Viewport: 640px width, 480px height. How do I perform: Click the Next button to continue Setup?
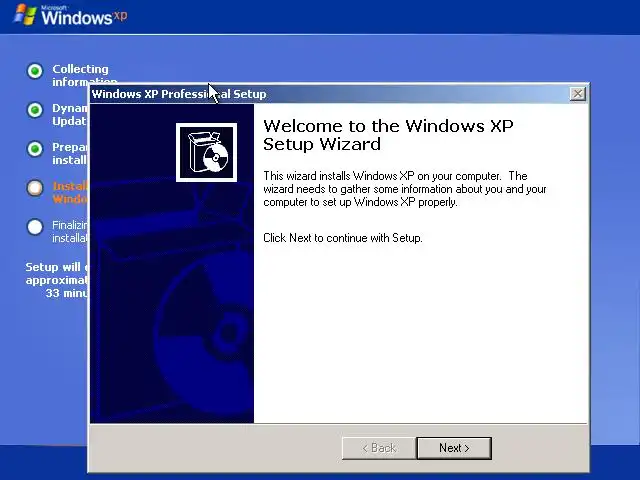click(454, 448)
